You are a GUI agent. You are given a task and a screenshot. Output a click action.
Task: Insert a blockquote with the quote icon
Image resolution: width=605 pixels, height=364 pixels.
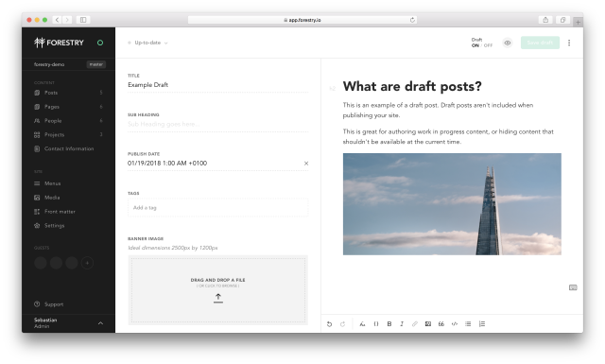coord(441,324)
